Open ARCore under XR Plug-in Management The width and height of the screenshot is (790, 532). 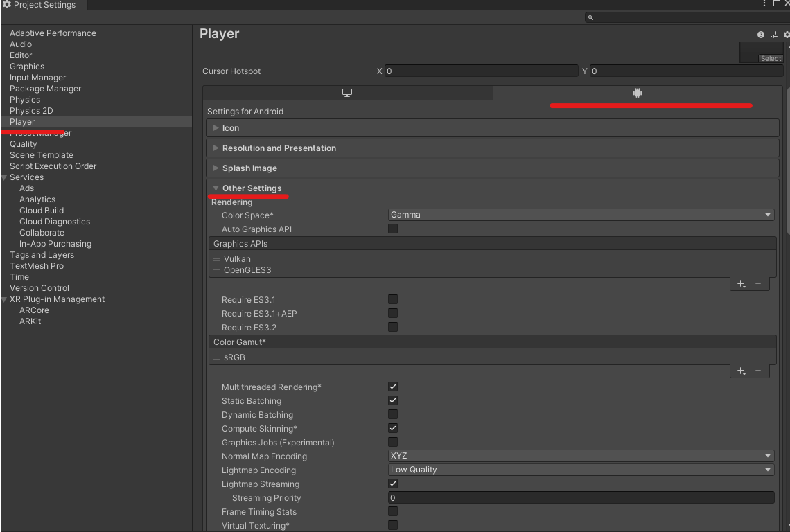[x=34, y=310]
